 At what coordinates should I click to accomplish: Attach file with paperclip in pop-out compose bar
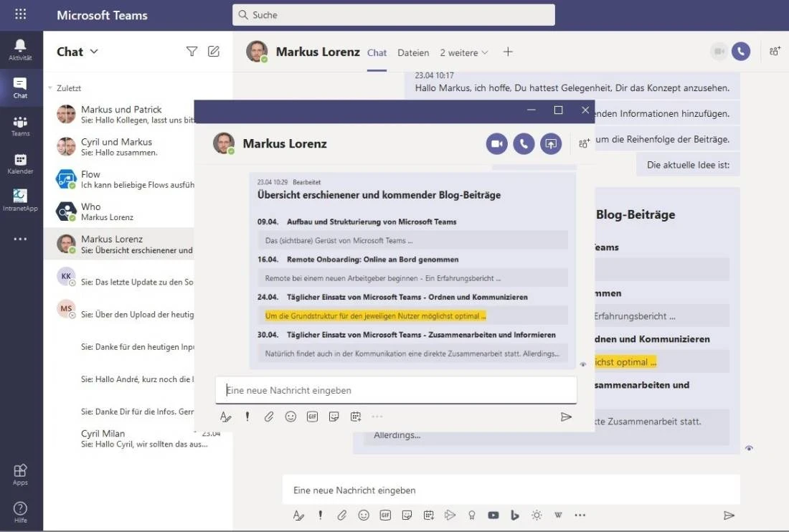[269, 417]
